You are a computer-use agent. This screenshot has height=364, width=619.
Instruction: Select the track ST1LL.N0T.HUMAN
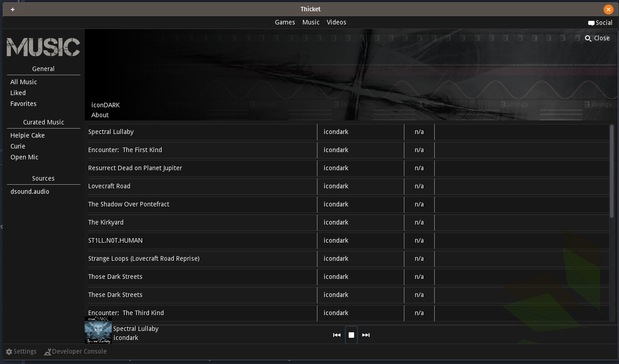coord(115,240)
